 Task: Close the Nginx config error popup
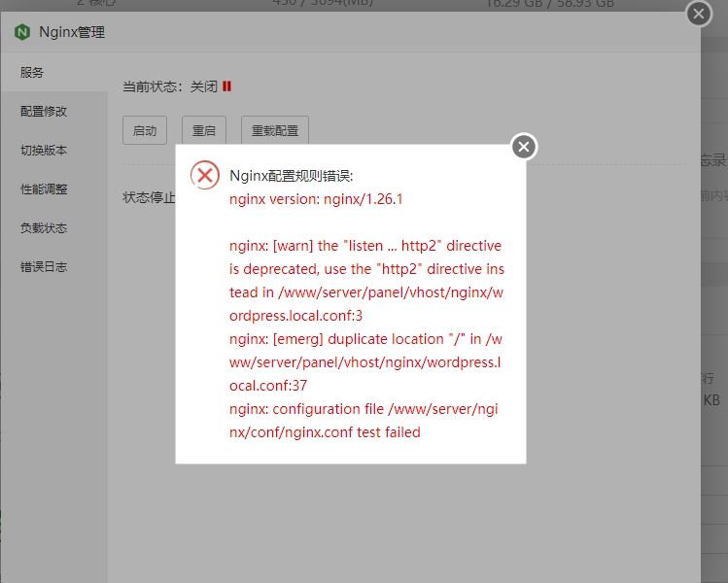pos(524,147)
